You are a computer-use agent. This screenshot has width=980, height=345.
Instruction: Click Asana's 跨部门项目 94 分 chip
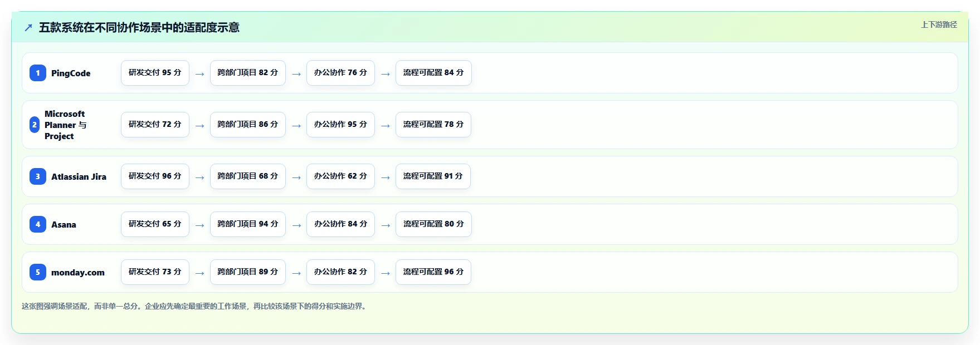tap(248, 224)
